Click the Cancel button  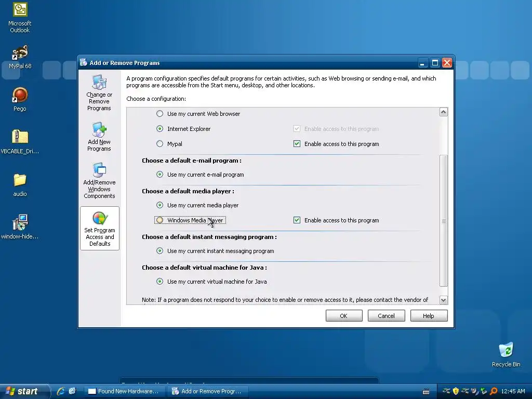386,315
